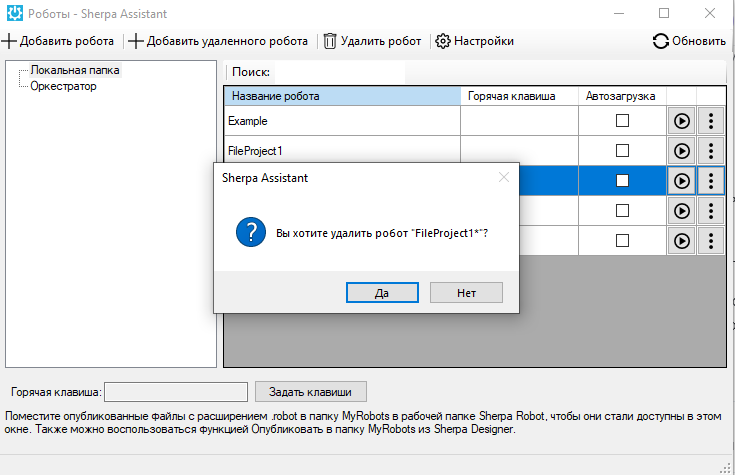Open Settings via the gear icon
Image resolution: width=735 pixels, height=475 pixels.
(x=442, y=41)
